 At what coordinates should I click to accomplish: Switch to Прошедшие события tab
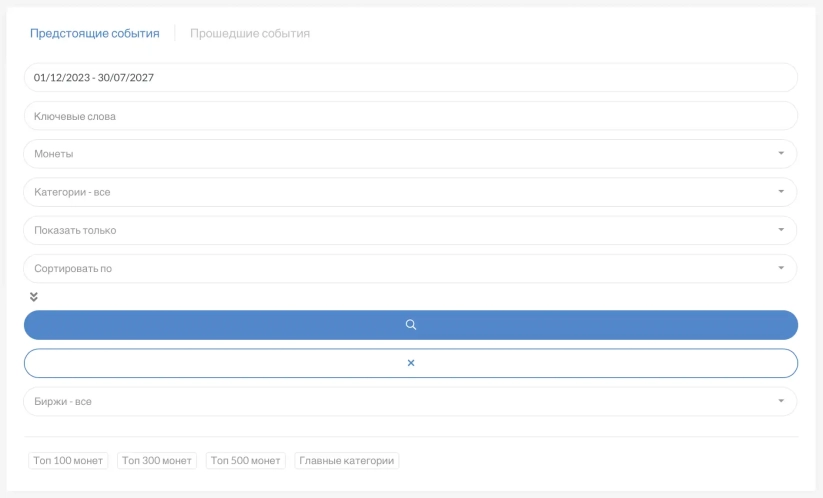pyautogui.click(x=250, y=33)
